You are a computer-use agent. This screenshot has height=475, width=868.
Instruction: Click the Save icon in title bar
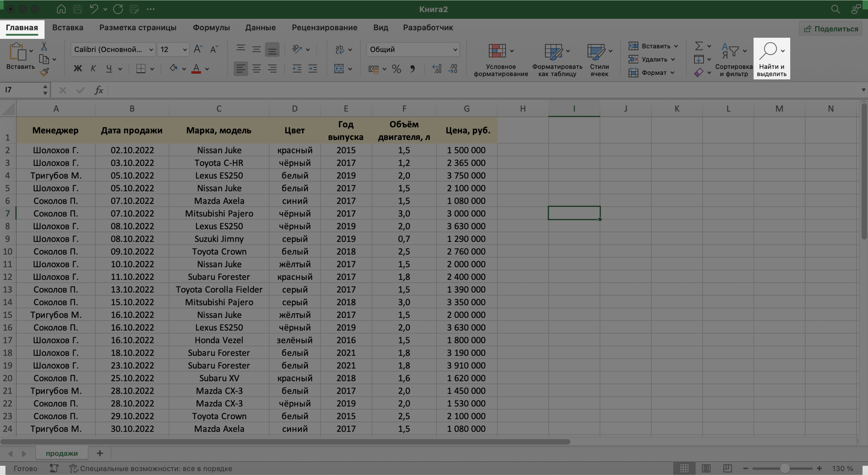tap(77, 9)
